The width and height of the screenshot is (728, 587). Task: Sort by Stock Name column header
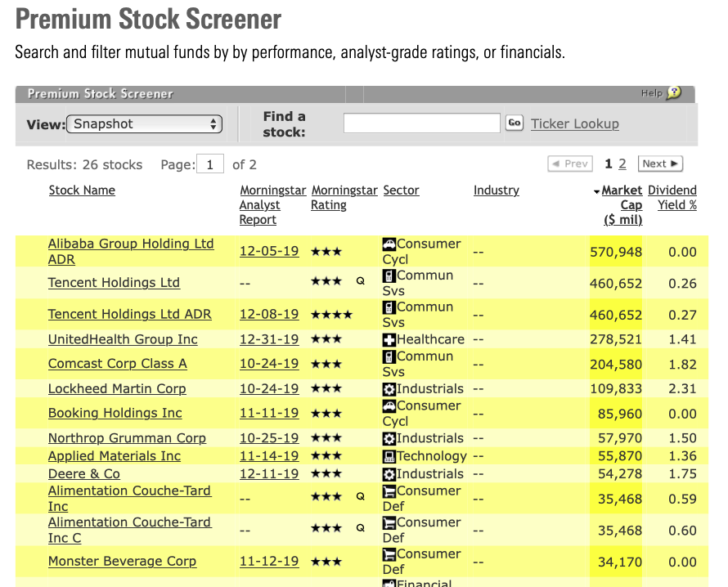click(x=82, y=190)
